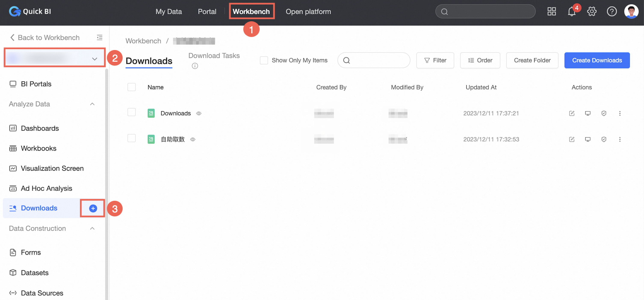Click the blue plus icon beside Downloads

point(93,208)
